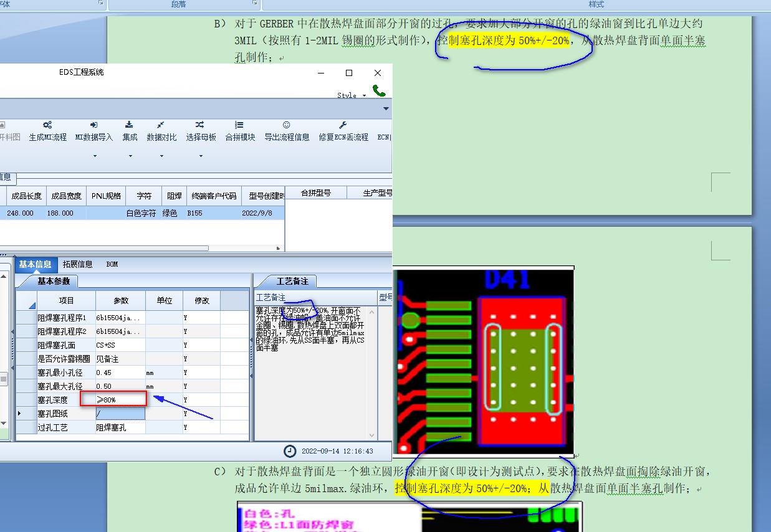Click the 生成MI流程 gears icon
This screenshot has width=771, height=532.
tap(47, 125)
